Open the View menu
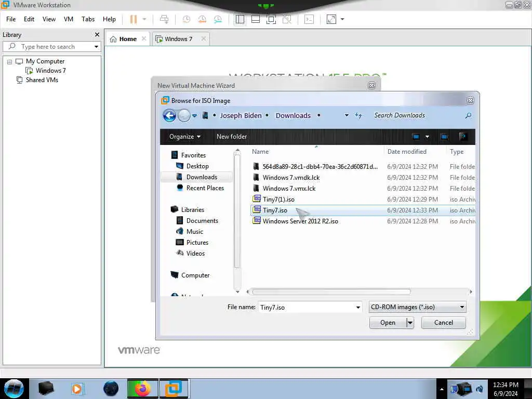 (49, 19)
